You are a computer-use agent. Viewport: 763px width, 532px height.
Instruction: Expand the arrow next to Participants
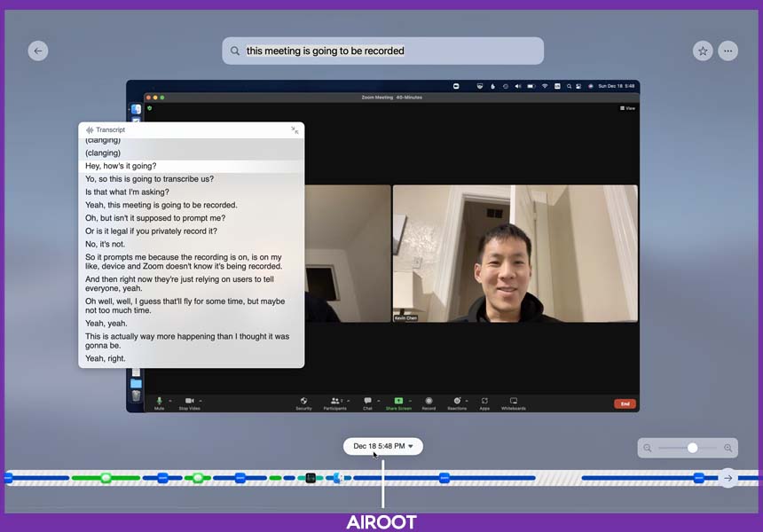tap(349, 401)
